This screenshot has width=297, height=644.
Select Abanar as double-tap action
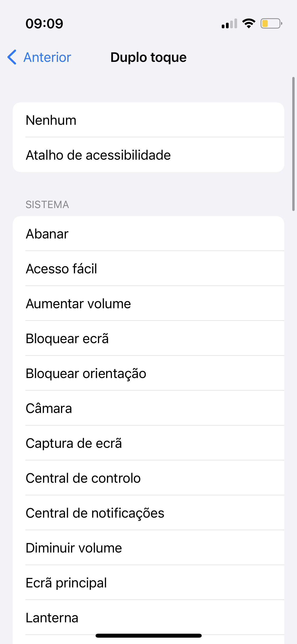click(x=148, y=234)
